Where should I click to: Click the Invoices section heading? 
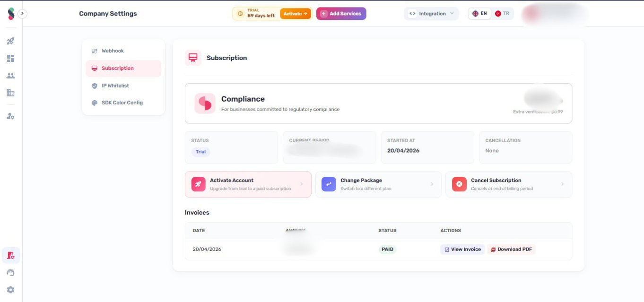coord(197,213)
